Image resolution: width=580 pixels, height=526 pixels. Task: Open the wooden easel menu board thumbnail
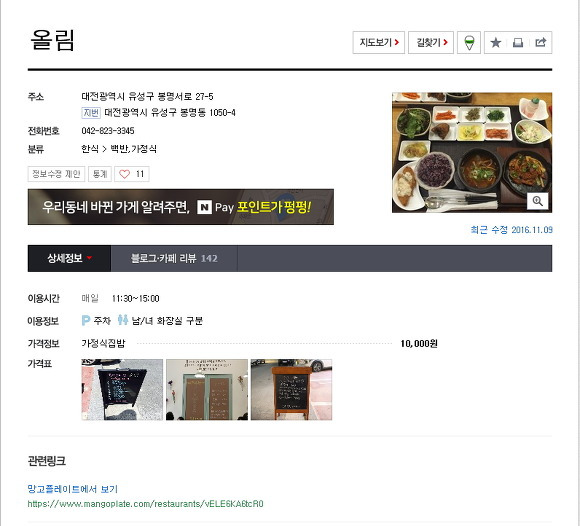(291, 390)
